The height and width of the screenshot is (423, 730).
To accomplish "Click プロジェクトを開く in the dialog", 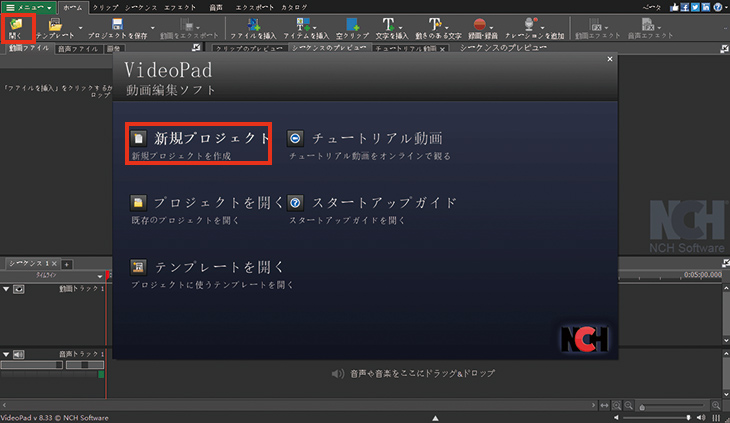I will pyautogui.click(x=208, y=203).
